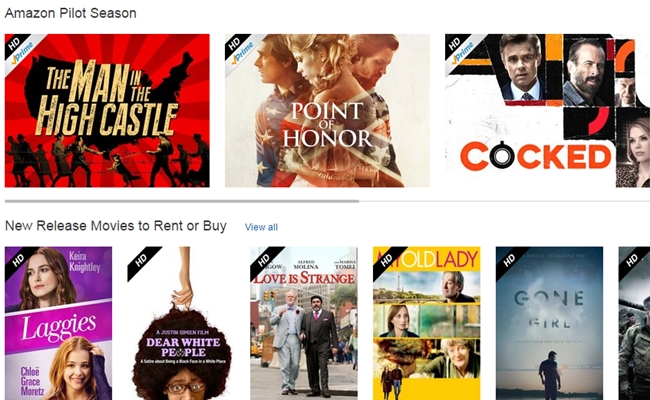
Task: Open The Man in the High Castle pilot
Action: 107,111
